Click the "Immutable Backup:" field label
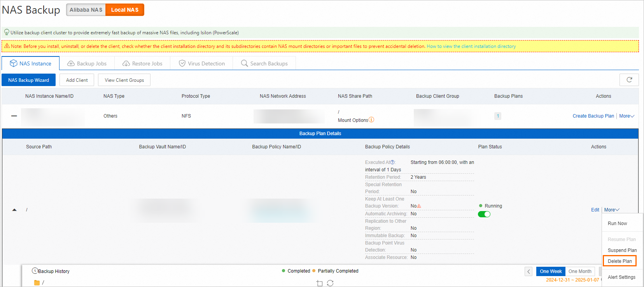 click(385, 236)
